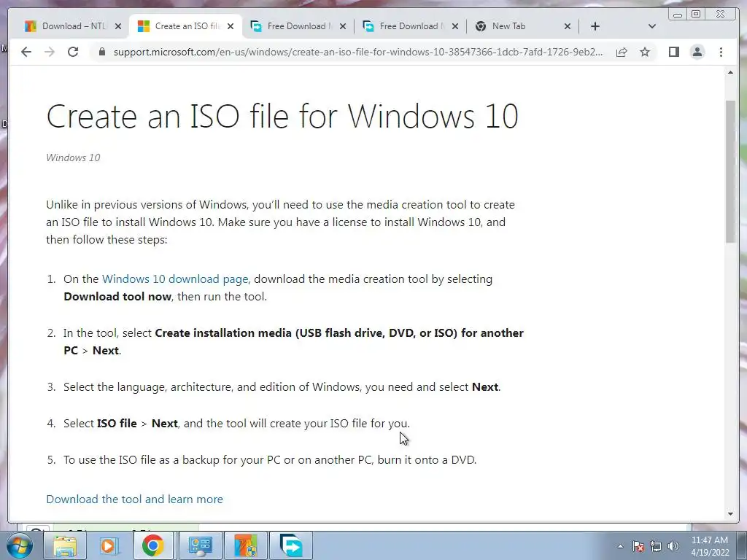The image size is (747, 560).
Task: Click the forward navigation arrow
Action: coord(50,52)
